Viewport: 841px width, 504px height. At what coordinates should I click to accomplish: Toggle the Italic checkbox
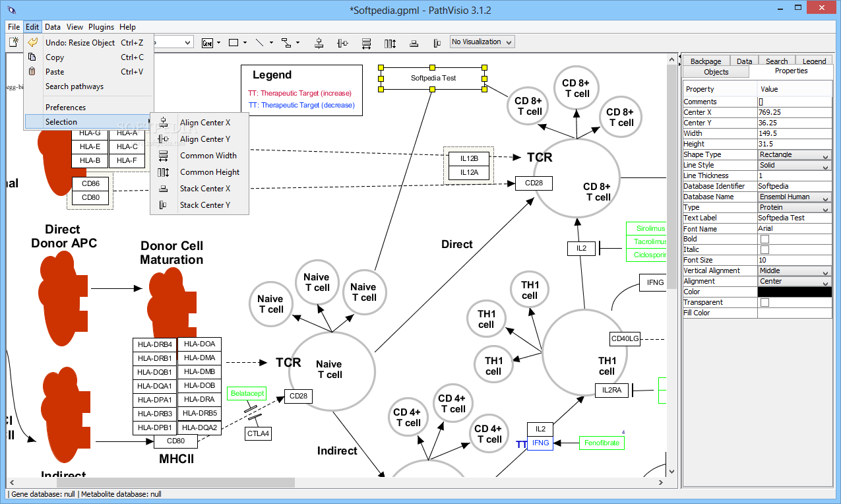(764, 249)
